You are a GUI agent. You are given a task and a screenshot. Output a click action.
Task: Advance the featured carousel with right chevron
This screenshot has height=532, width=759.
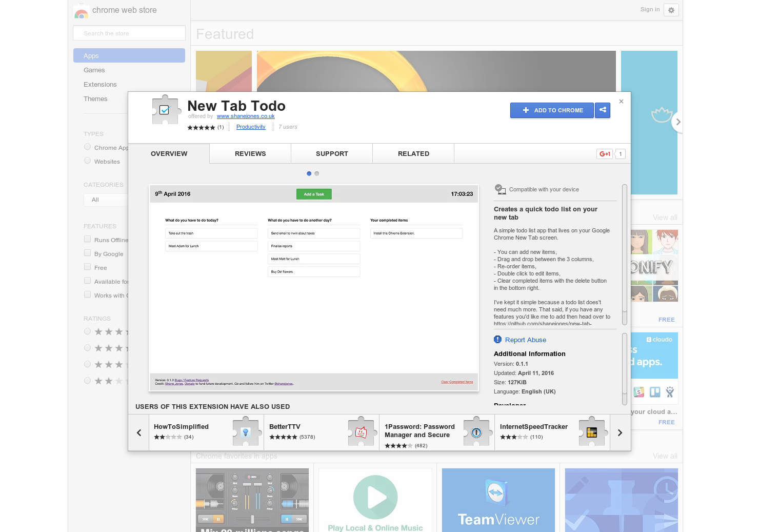click(x=678, y=122)
